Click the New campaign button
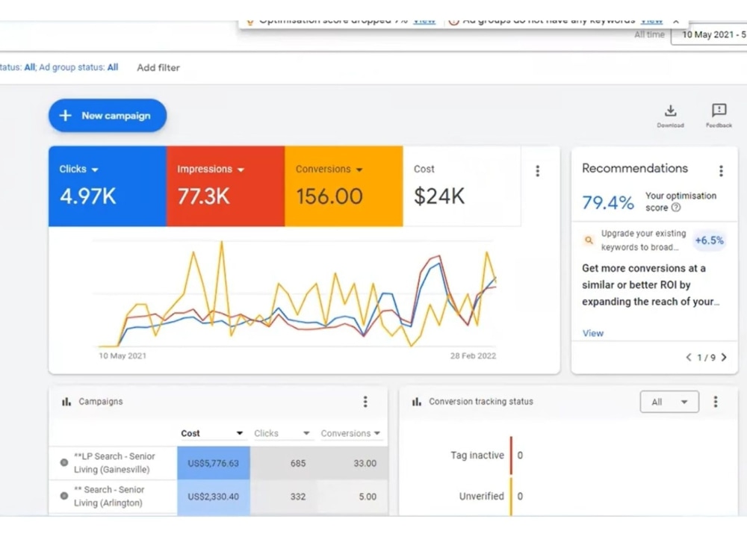 [x=108, y=116]
